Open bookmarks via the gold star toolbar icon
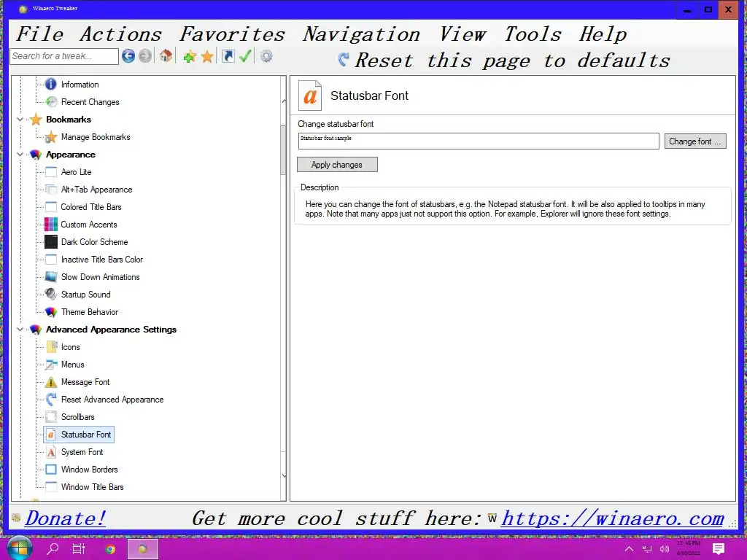 pyautogui.click(x=207, y=57)
